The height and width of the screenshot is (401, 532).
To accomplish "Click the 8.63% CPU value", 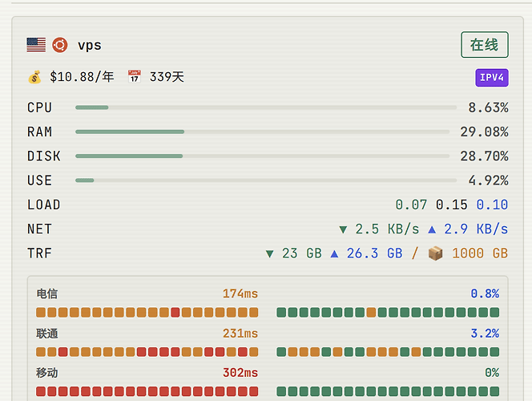I will pos(488,107).
